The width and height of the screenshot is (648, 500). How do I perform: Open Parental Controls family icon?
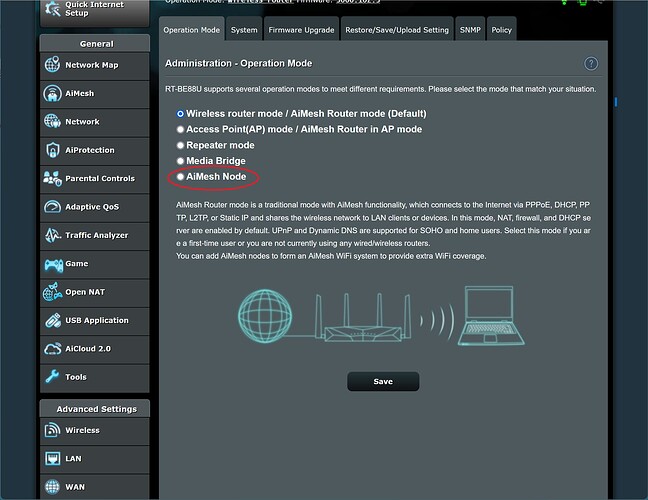pyautogui.click(x=52, y=179)
